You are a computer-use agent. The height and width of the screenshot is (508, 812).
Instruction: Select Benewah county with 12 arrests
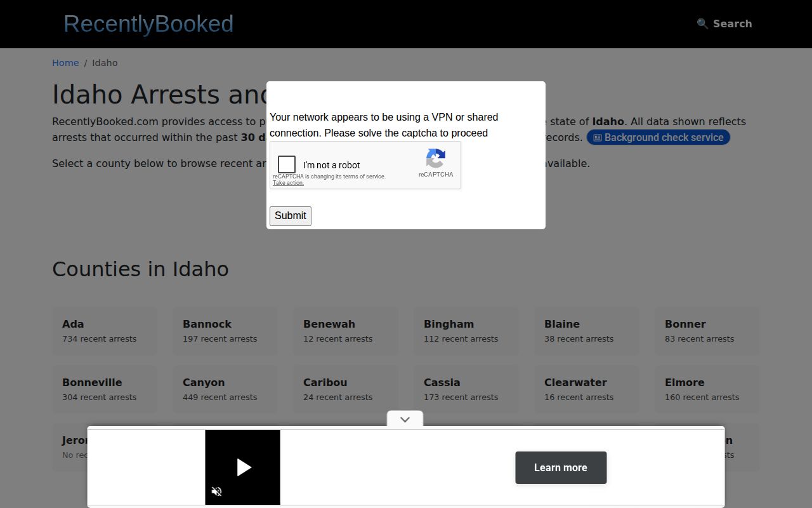pos(346,331)
